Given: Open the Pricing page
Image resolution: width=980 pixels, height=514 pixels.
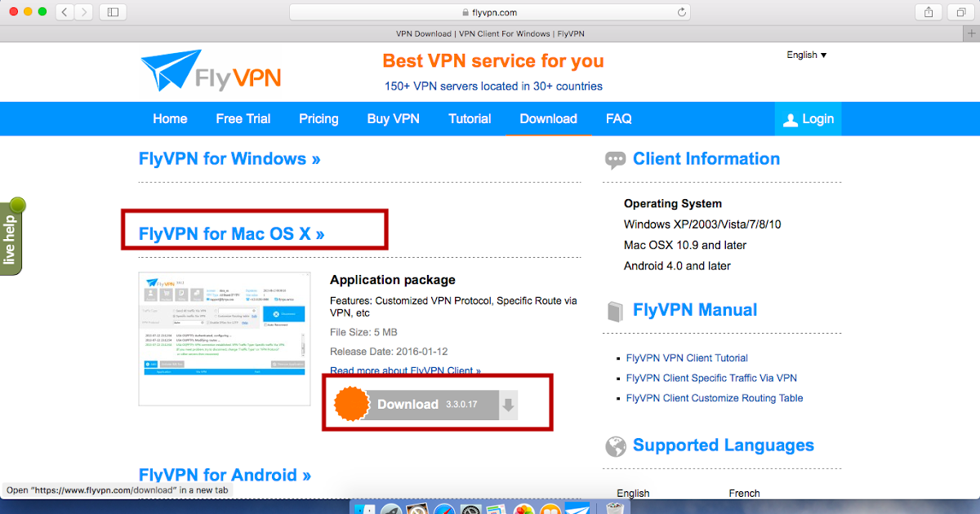Looking at the screenshot, I should pos(318,118).
